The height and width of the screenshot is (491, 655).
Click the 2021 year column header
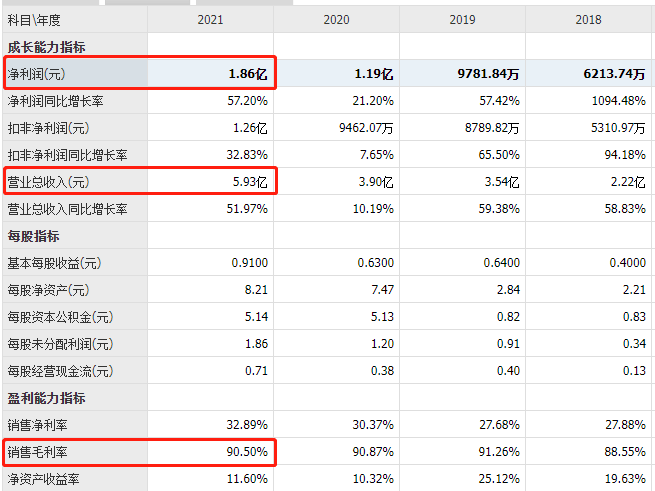211,19
